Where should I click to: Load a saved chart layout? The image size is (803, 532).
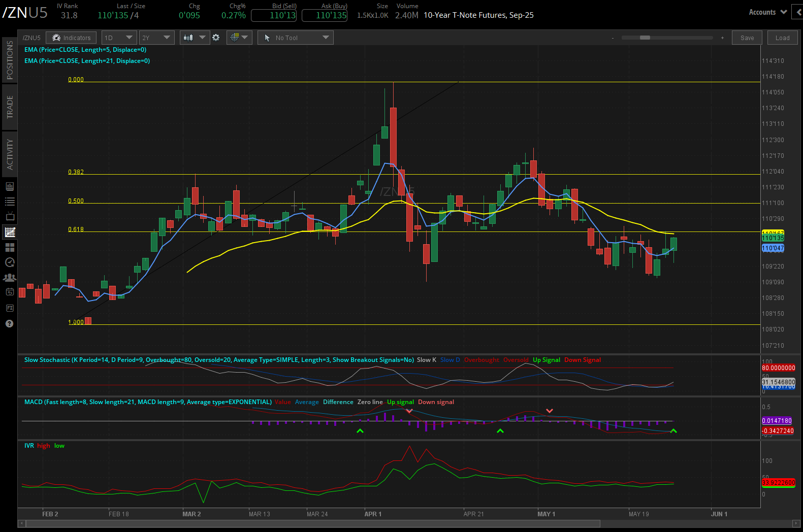(782, 38)
